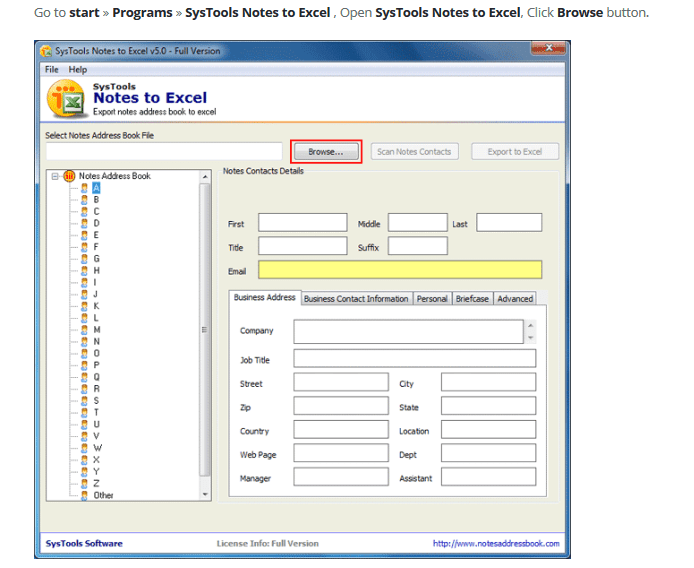Click Export to Excel button
Screen dimensions: 694x568
tap(515, 152)
